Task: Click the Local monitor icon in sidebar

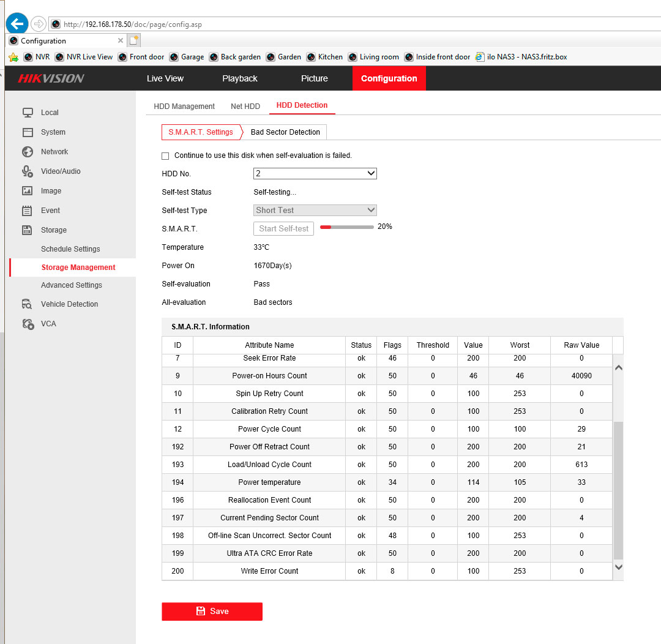Action: coord(28,113)
